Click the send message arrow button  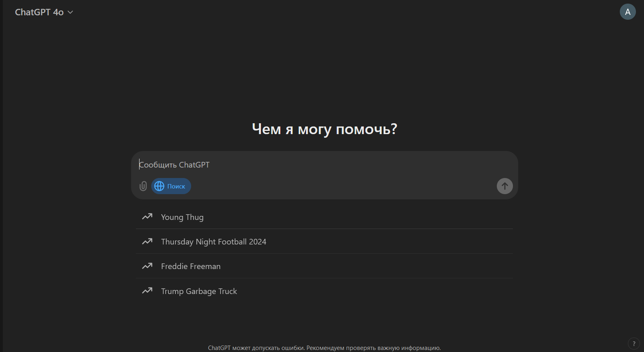click(x=504, y=186)
